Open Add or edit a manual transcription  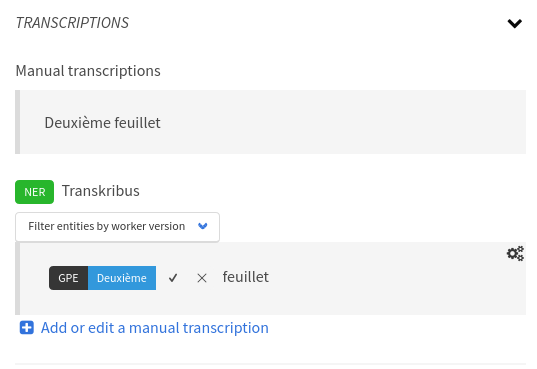point(155,328)
